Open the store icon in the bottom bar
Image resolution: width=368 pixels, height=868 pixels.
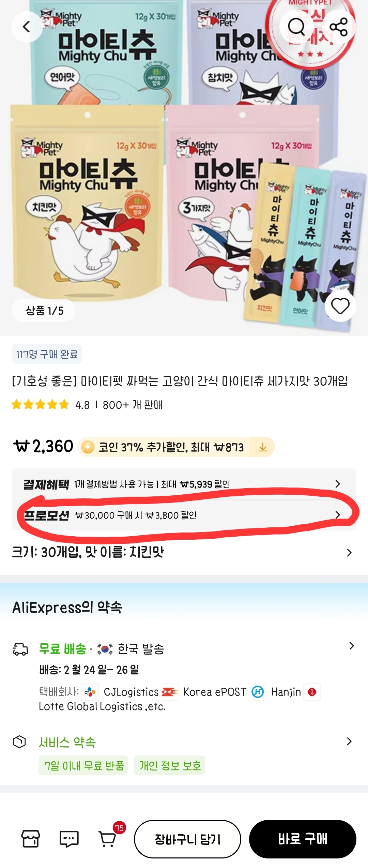[31, 839]
